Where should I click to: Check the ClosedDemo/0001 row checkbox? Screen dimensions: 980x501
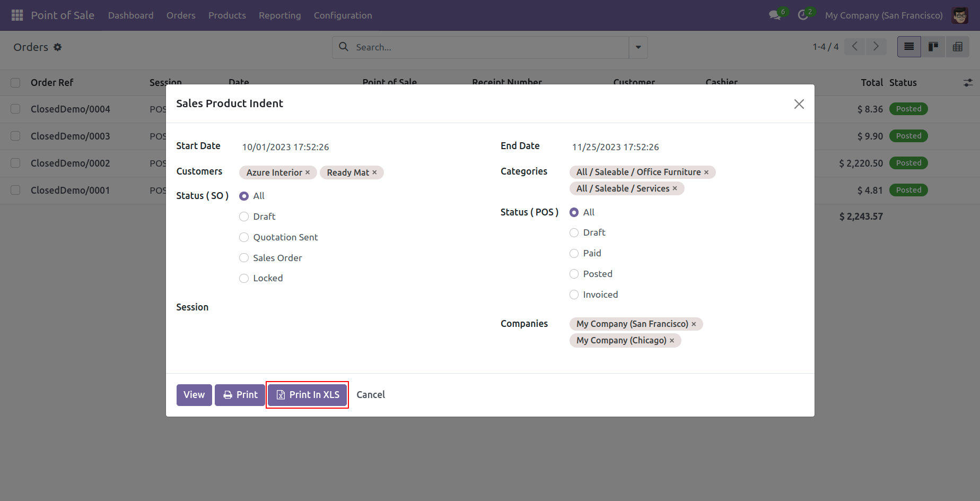(15, 190)
